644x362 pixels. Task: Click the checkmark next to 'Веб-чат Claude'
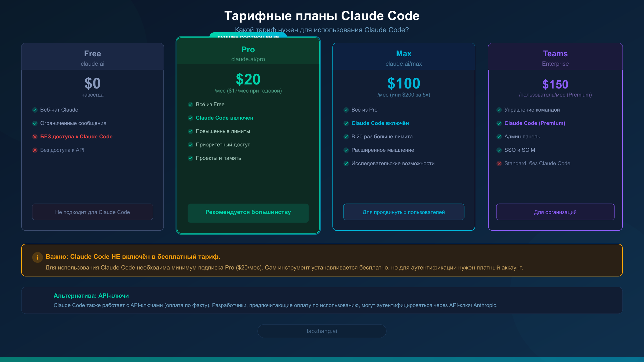(x=35, y=110)
